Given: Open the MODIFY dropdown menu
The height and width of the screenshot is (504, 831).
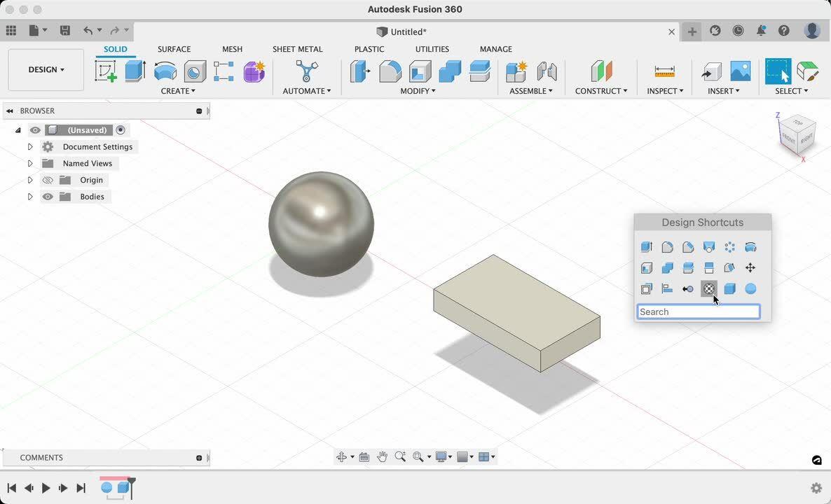Looking at the screenshot, I should click(x=418, y=91).
